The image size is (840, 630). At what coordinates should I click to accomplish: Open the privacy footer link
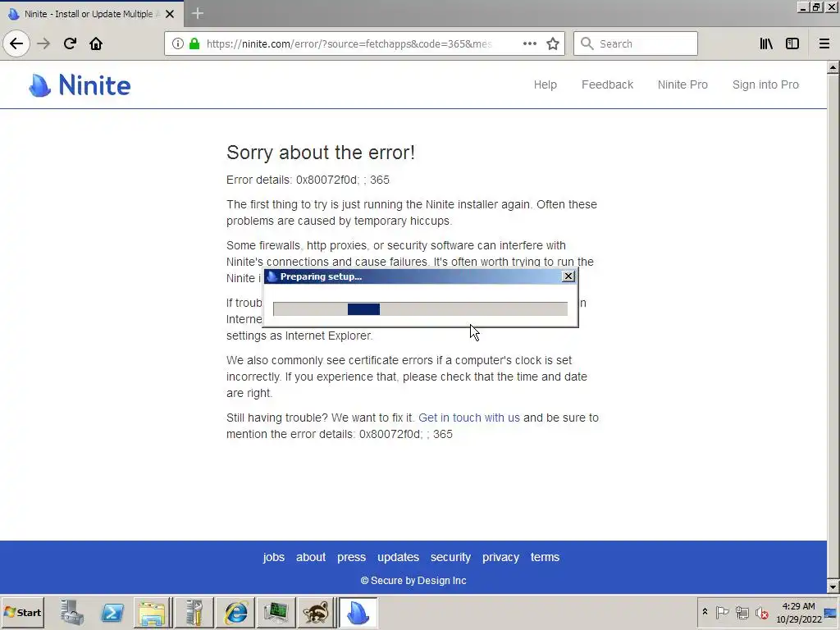tap(500, 557)
